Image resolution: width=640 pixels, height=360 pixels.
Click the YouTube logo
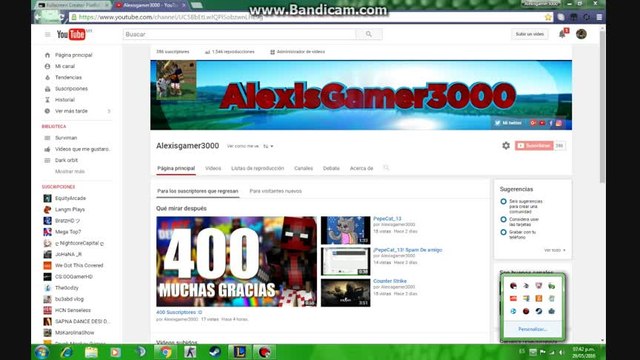[72, 34]
